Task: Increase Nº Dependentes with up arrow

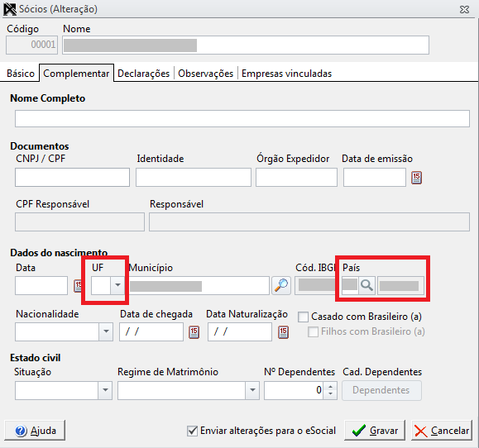Action: 330,386
